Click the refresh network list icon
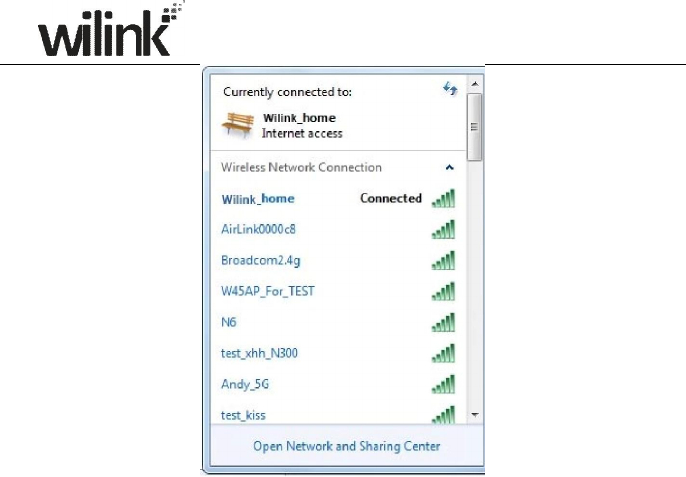This screenshot has height=477, width=686. click(450, 89)
